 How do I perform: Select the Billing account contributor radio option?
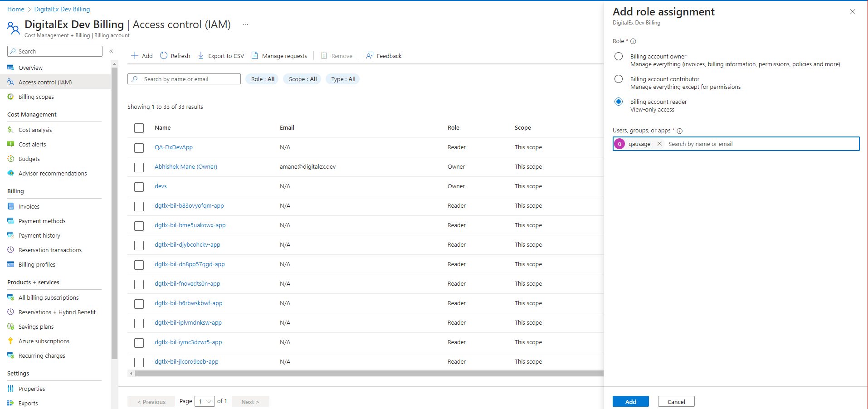[619, 79]
